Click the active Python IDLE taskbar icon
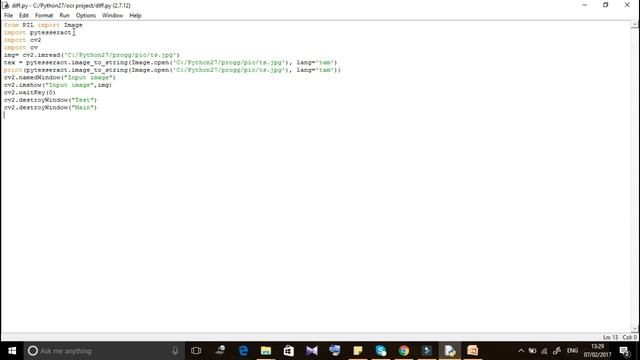 click(x=450, y=351)
